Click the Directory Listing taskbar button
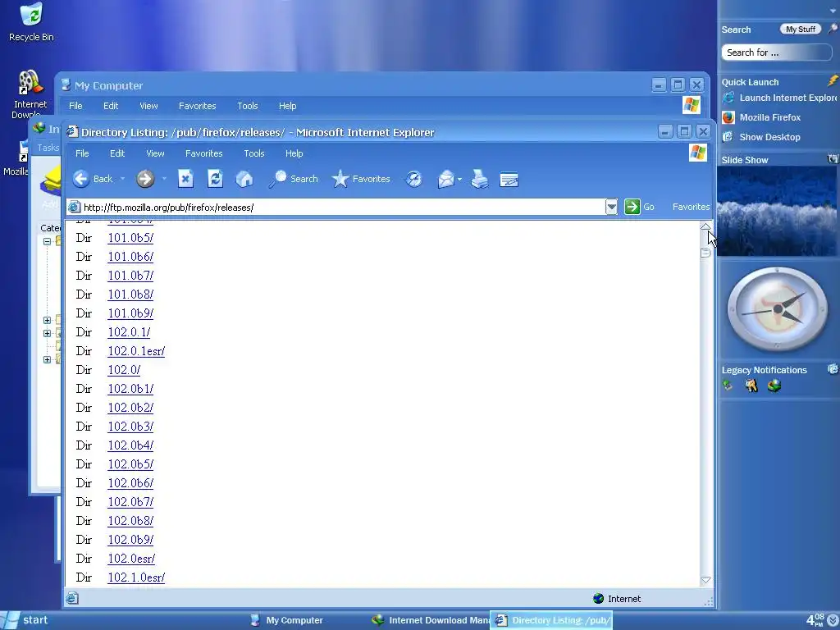 (552, 620)
